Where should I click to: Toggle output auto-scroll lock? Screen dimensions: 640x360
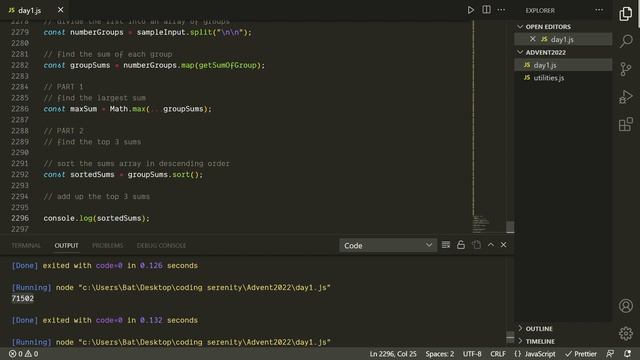tap(461, 245)
